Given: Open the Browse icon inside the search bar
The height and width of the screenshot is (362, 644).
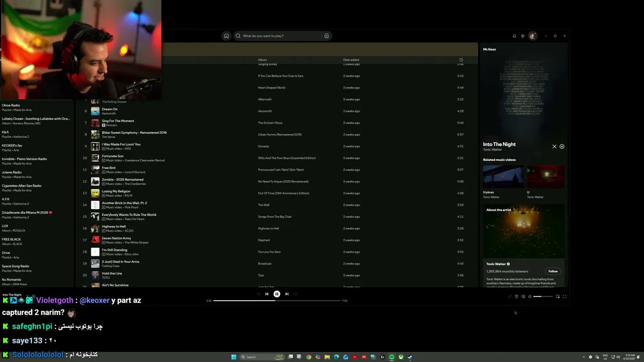Looking at the screenshot, I should click(327, 36).
